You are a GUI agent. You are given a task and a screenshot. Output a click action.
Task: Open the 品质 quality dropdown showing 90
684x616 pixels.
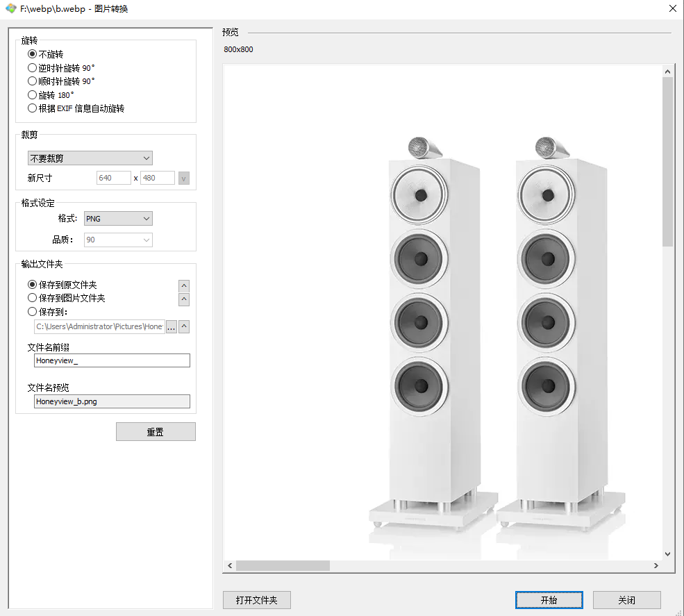click(x=118, y=240)
